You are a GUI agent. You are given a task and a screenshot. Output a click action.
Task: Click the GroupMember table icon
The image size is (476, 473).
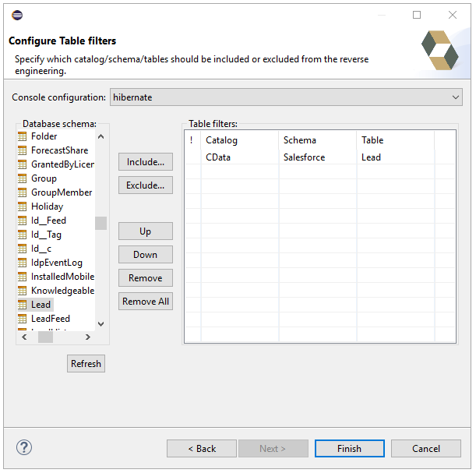(x=22, y=192)
